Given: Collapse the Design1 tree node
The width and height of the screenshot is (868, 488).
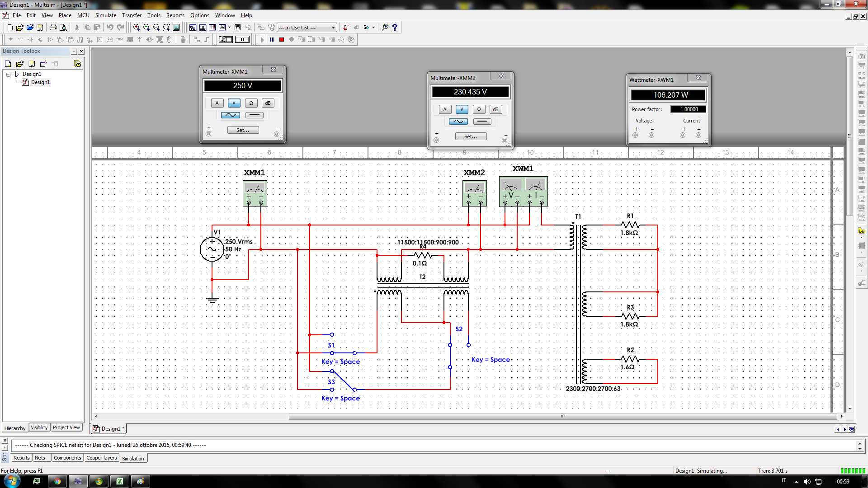Looking at the screenshot, I should (x=9, y=74).
